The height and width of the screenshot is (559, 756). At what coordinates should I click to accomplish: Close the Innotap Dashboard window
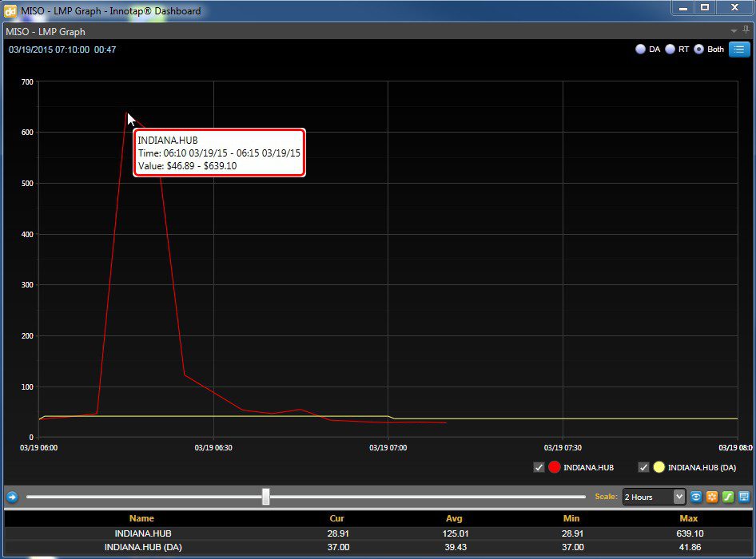734,8
